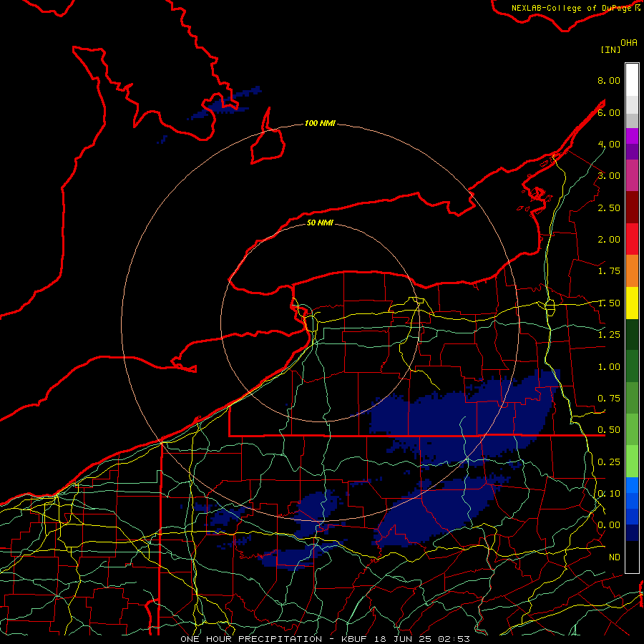Viewport: 644px width, 644px height.
Task: Select the 3.00 legend value
Action: (609, 176)
